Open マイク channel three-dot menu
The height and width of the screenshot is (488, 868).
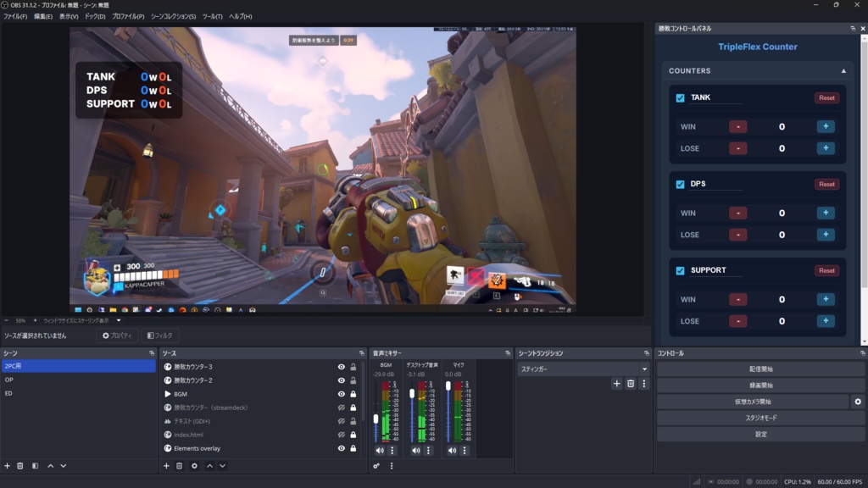(465, 451)
